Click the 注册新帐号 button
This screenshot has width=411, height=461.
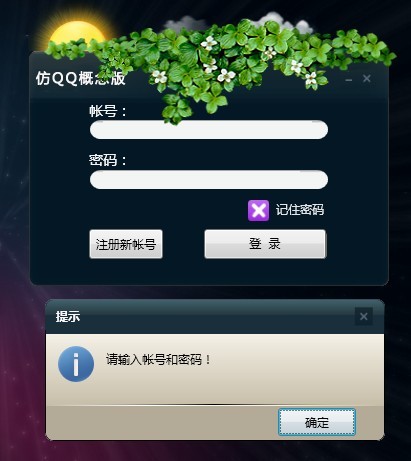[126, 244]
